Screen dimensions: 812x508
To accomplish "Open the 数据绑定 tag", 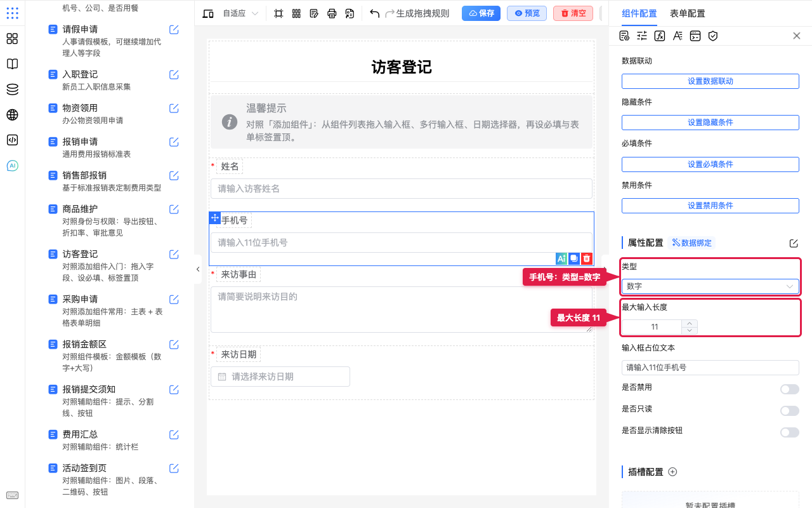I will click(x=691, y=243).
